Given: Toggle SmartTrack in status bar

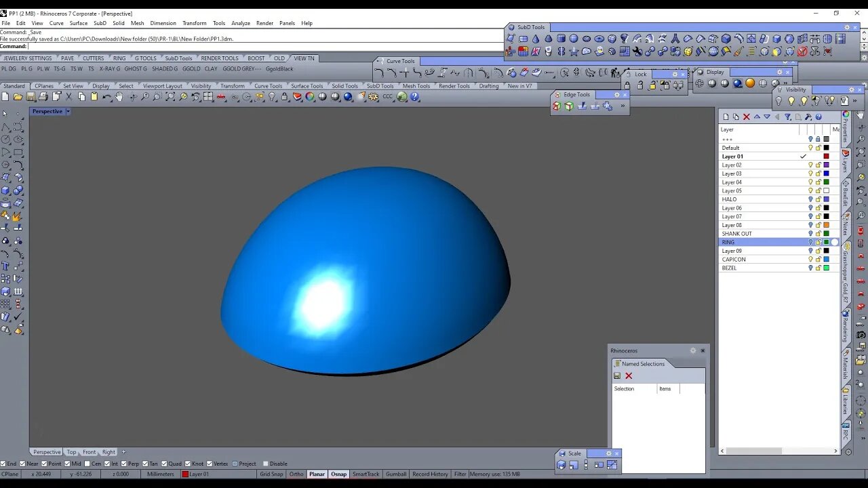Looking at the screenshot, I should tap(366, 474).
